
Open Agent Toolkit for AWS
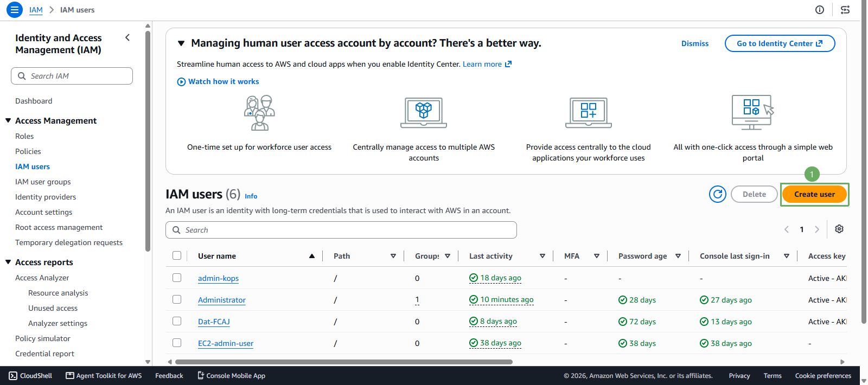104,376
